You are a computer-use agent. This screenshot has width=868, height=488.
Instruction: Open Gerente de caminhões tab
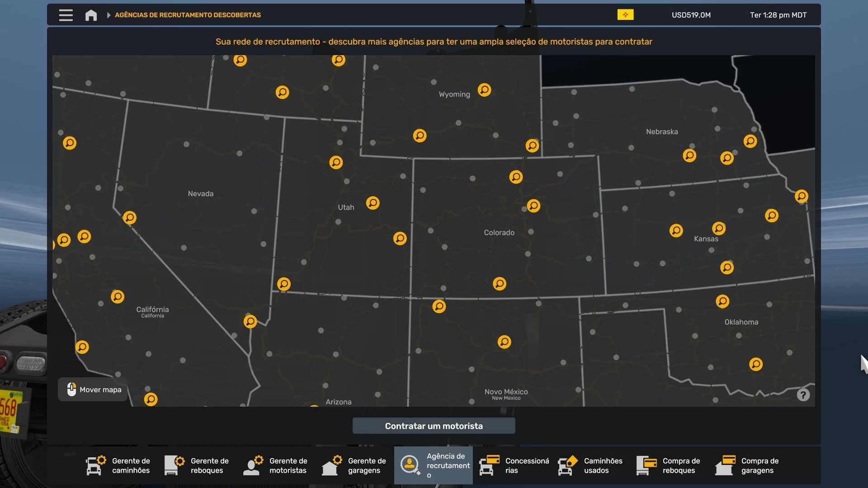coord(118,465)
